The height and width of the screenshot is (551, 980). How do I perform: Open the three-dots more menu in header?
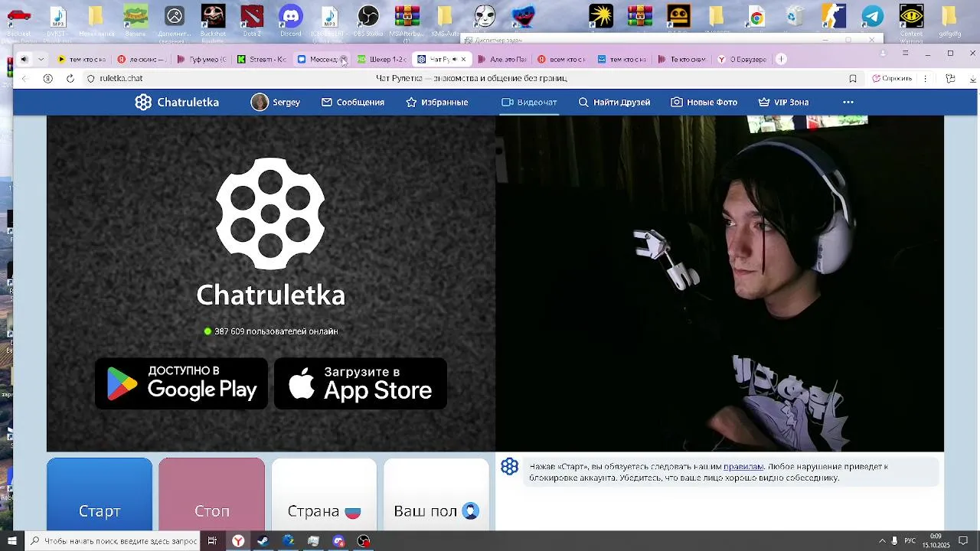pos(848,103)
